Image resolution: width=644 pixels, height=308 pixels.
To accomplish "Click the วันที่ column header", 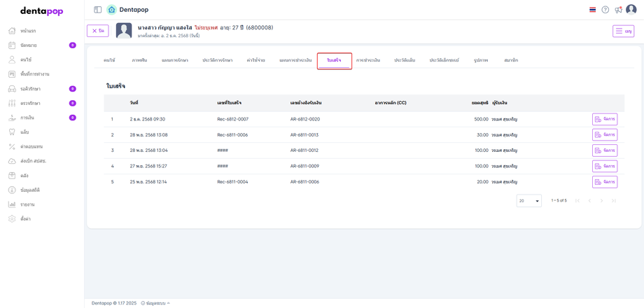I will (x=134, y=103).
